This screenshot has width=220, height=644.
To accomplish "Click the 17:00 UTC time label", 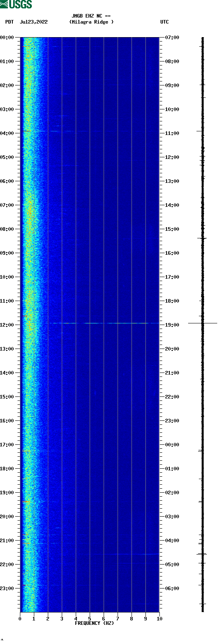I will tap(172, 277).
